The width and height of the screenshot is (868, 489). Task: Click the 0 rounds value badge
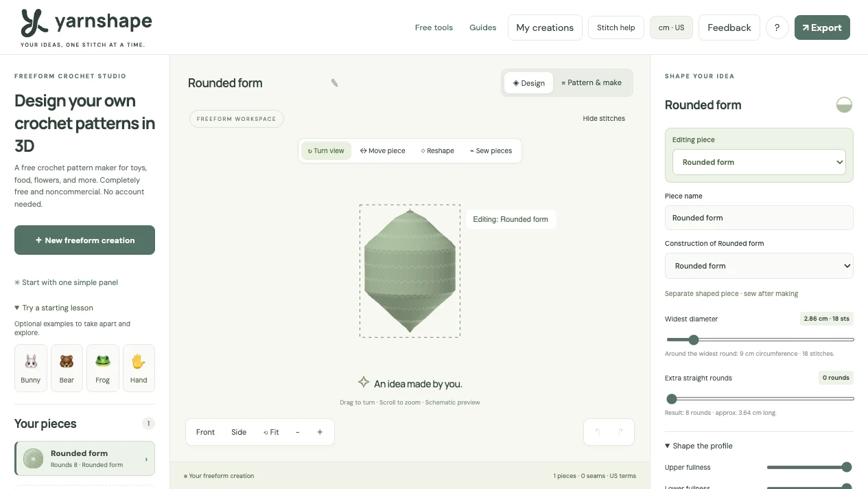836,378
